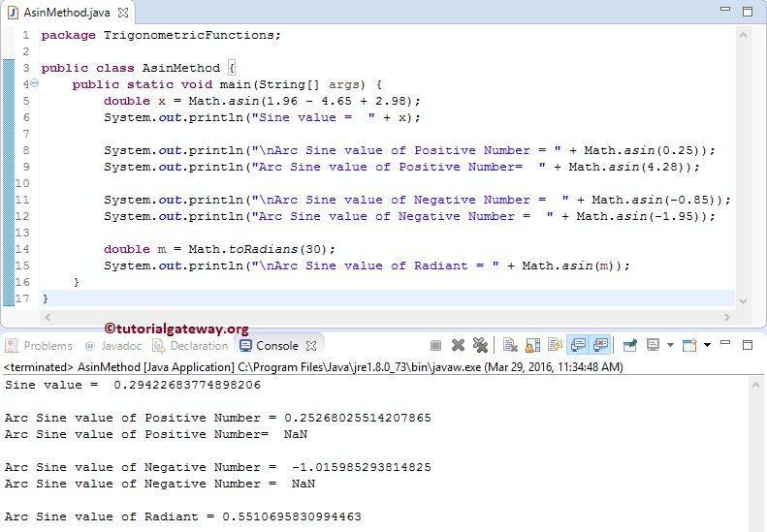Toggle the console Scroll Lock
767x532 pixels.
click(532, 346)
